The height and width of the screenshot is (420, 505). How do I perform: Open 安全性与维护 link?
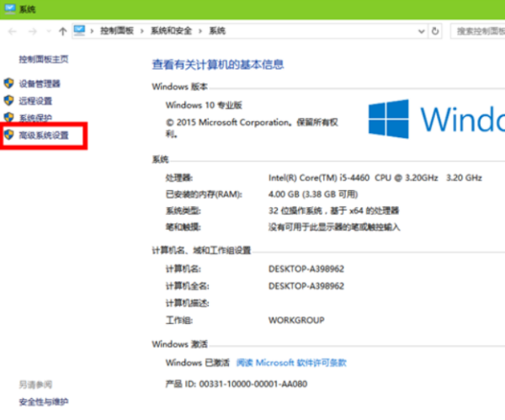pyautogui.click(x=44, y=401)
